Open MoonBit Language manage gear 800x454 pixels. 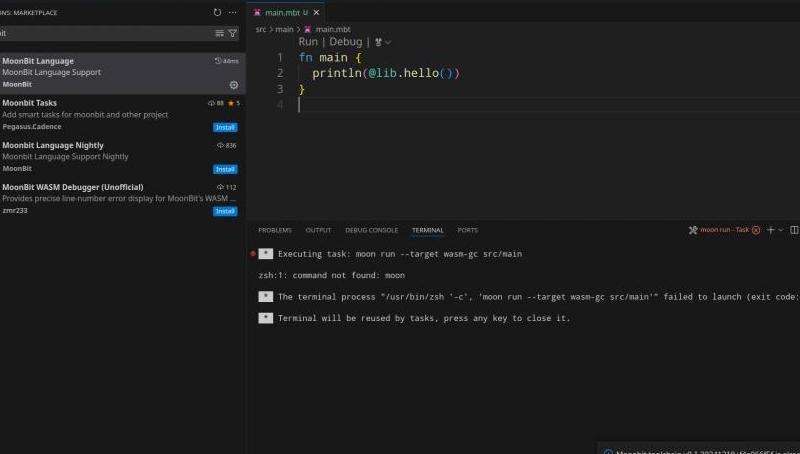pos(234,85)
